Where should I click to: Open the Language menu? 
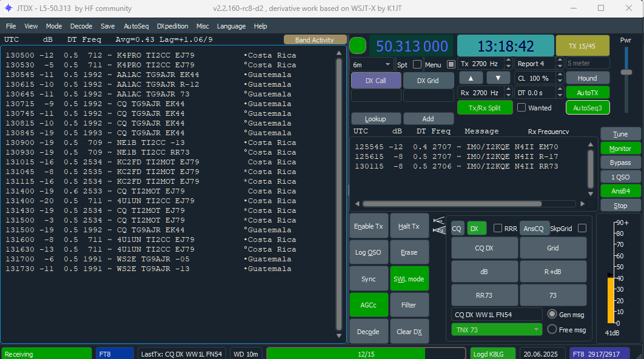tap(231, 26)
